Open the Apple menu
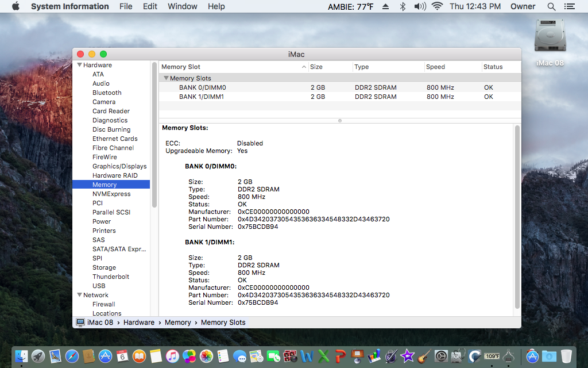The image size is (588, 368). point(16,6)
